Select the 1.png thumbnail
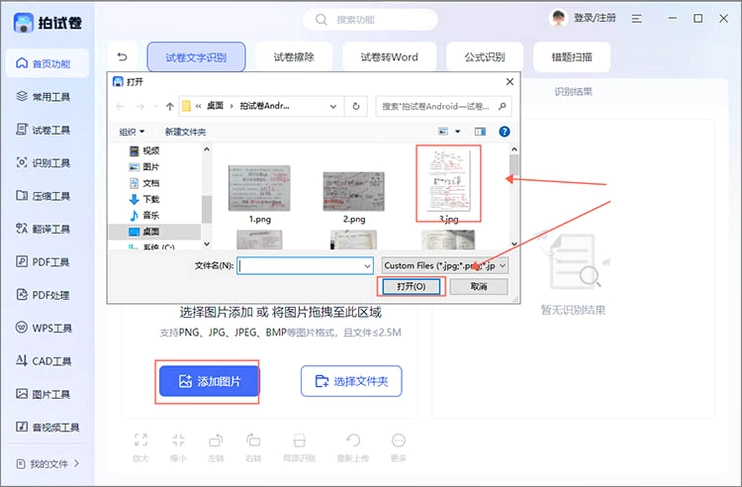The image size is (742, 487). pyautogui.click(x=259, y=188)
